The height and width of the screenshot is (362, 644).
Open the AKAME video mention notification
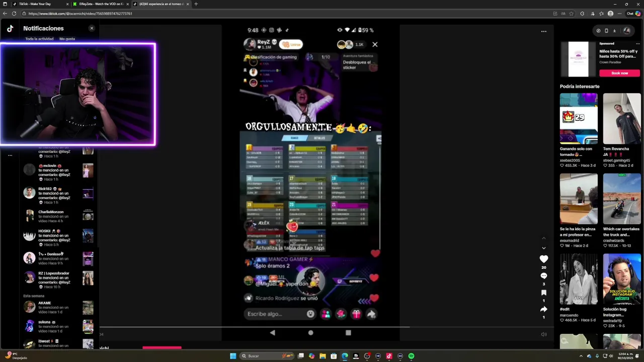(59, 307)
